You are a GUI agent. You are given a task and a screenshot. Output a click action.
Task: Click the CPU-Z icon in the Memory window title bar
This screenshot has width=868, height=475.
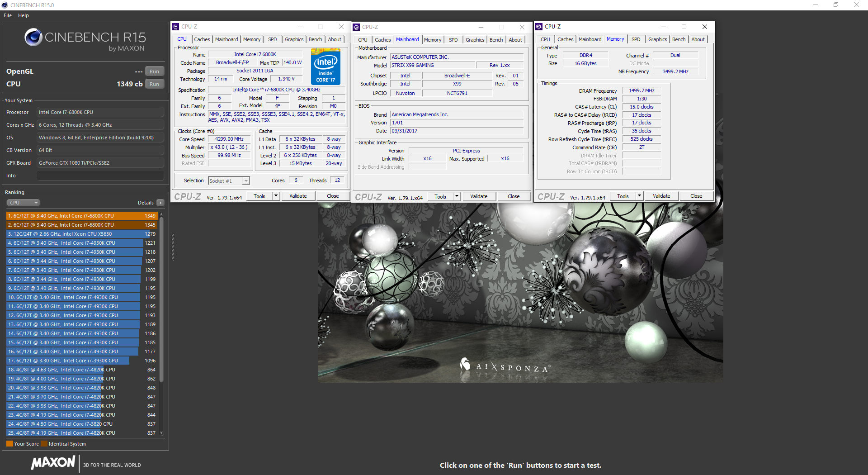coord(539,27)
